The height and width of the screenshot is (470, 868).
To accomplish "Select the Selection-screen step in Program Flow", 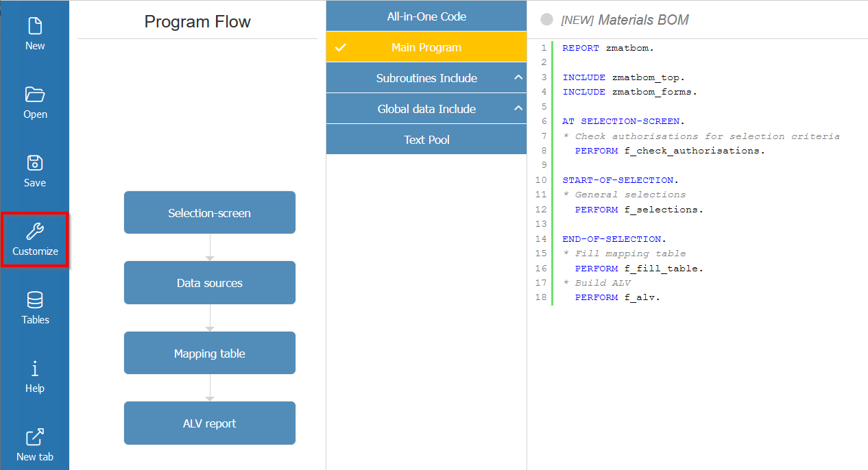I will coord(209,212).
